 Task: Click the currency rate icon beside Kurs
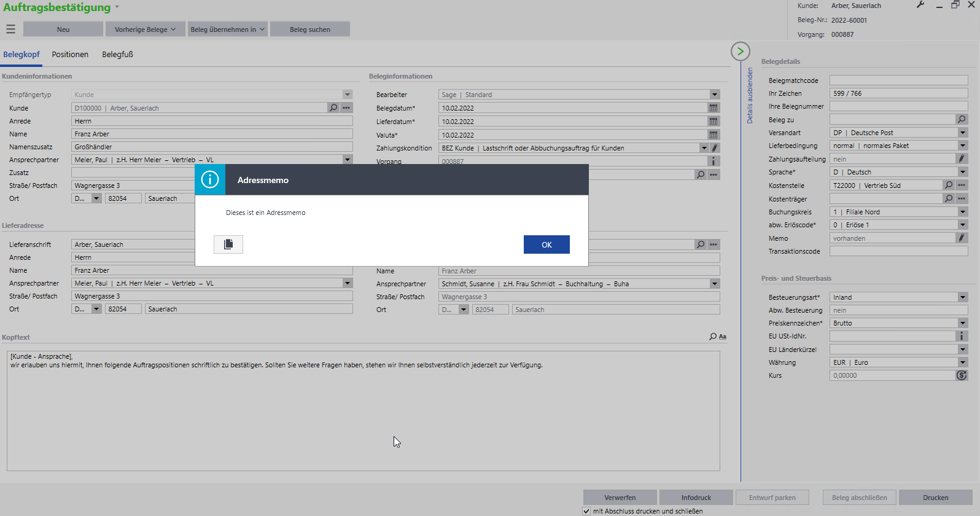[x=962, y=375]
